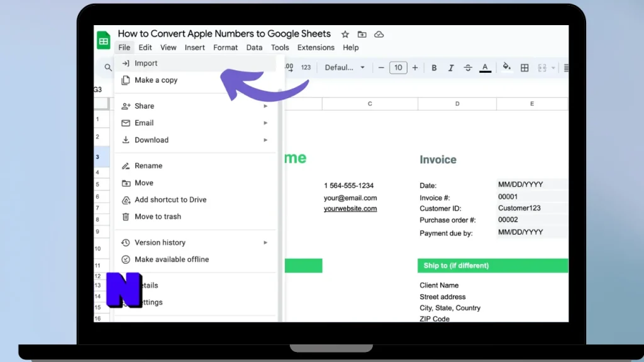This screenshot has height=362, width=644.
Task: Select Move to trash
Action: click(x=196, y=217)
